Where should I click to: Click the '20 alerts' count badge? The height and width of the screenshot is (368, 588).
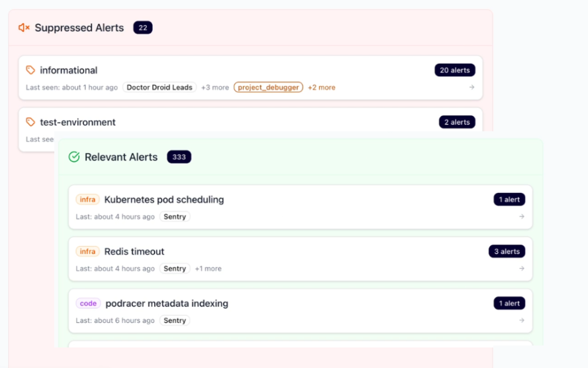(x=454, y=70)
